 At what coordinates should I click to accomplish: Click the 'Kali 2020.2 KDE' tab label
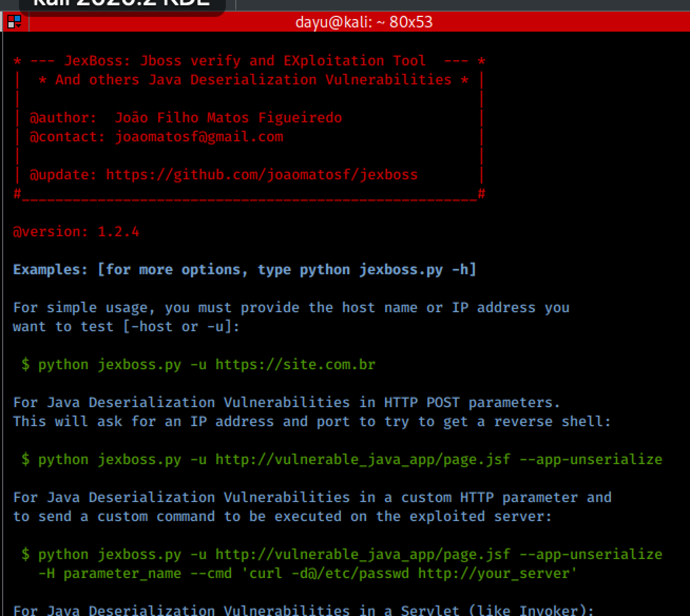click(x=121, y=4)
